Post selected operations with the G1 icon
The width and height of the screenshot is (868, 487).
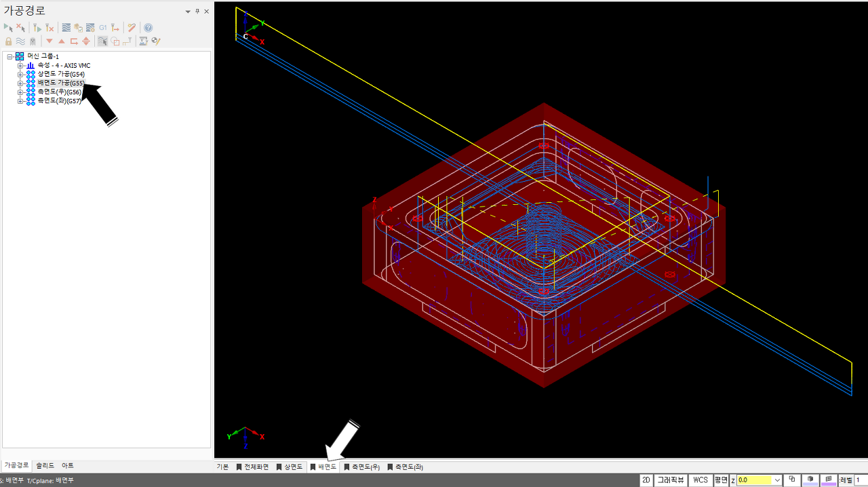(x=103, y=28)
